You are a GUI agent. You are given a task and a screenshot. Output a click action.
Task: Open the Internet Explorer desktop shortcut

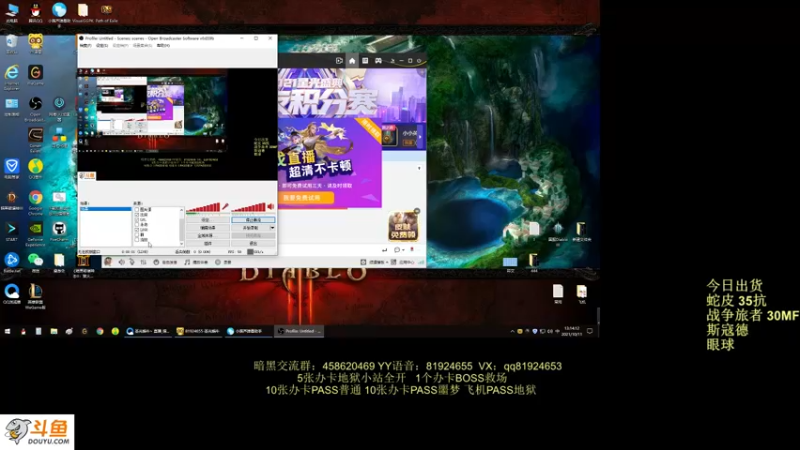click(x=11, y=76)
